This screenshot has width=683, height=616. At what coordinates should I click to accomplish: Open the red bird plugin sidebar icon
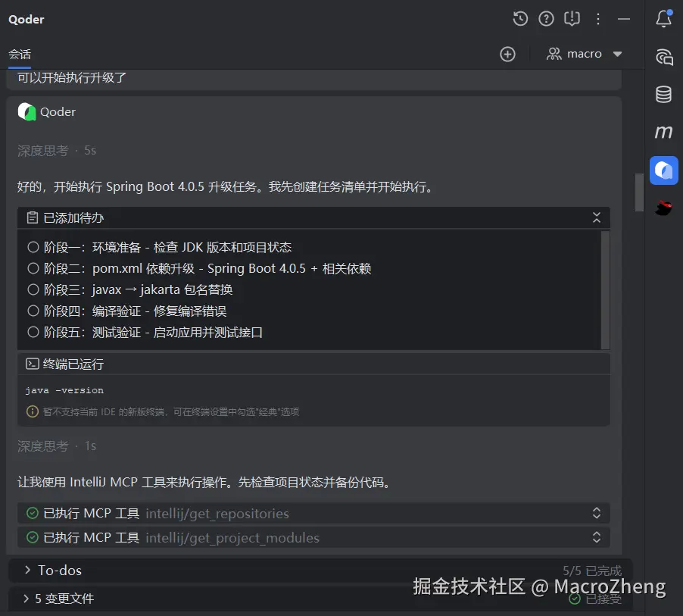[663, 208]
